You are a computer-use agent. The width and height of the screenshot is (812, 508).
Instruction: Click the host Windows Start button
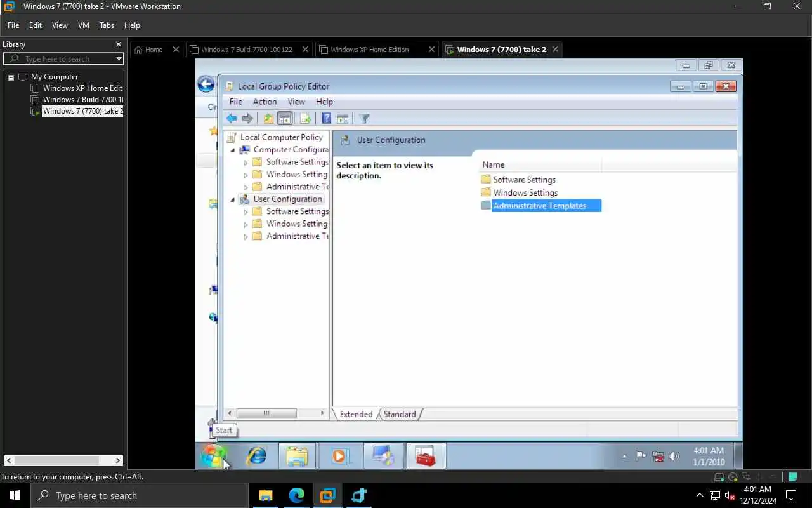pyautogui.click(x=15, y=495)
